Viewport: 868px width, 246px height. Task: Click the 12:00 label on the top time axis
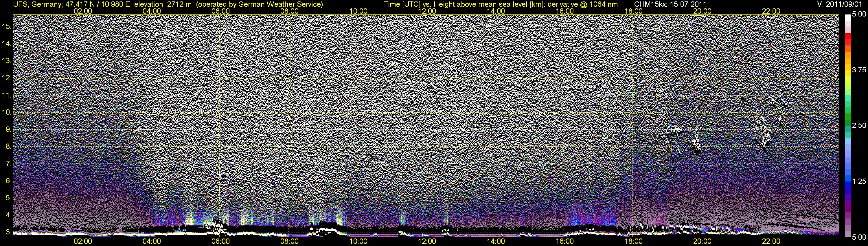(427, 11)
